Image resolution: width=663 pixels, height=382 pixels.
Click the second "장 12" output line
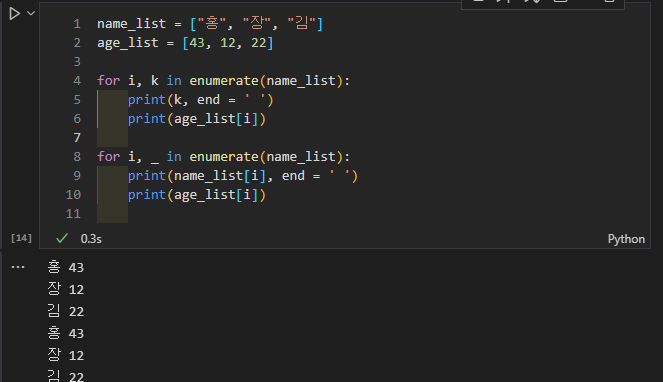[x=66, y=355]
